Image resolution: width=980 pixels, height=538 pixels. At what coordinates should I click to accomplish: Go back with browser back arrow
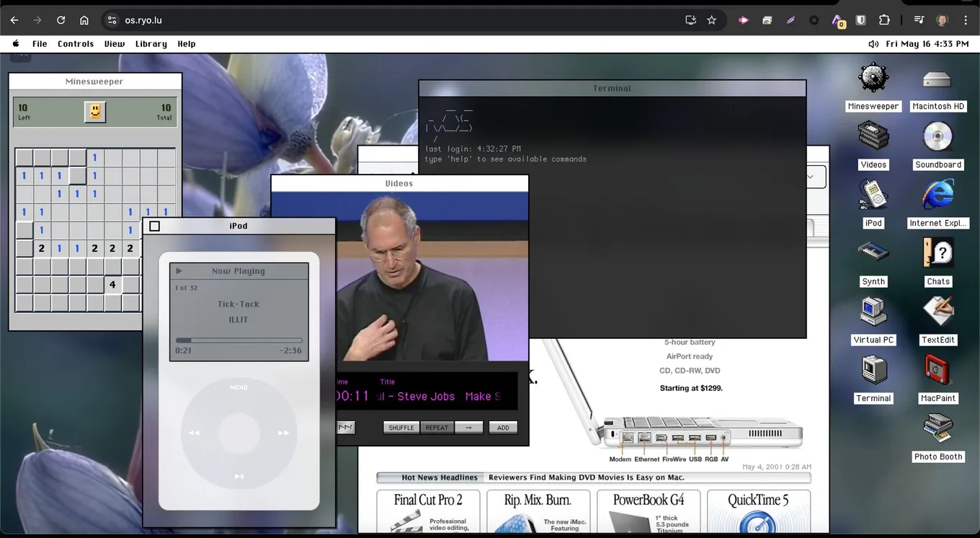point(14,20)
